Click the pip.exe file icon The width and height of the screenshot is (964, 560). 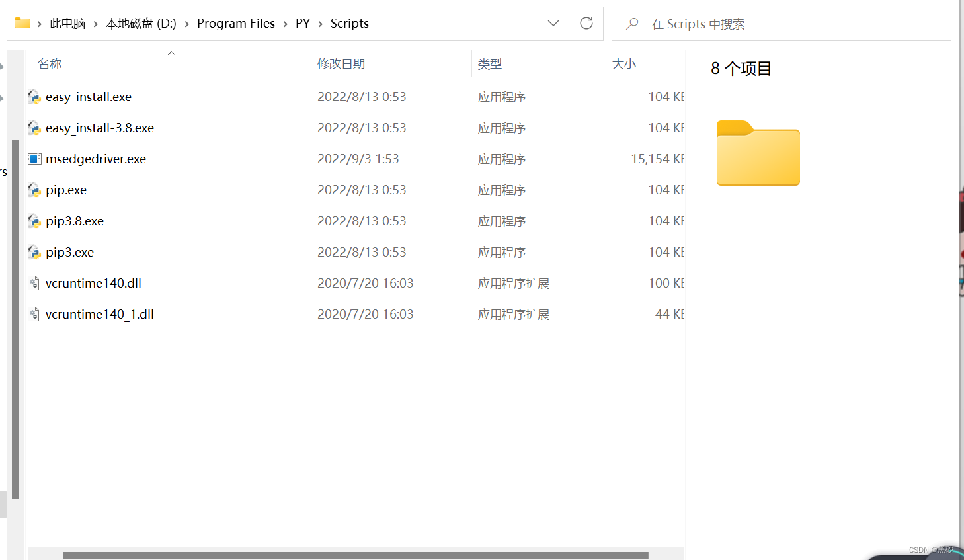click(x=34, y=190)
